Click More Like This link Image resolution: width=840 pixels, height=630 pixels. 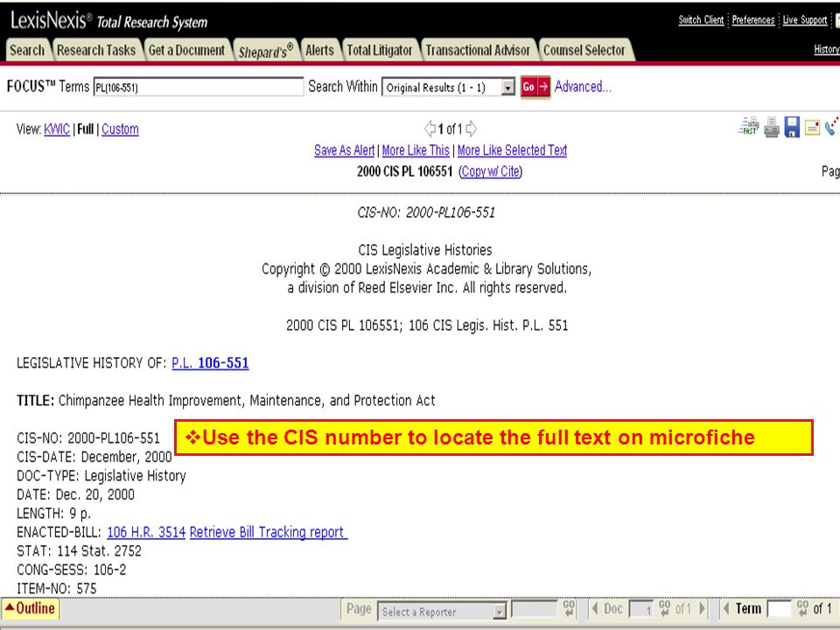point(415,150)
